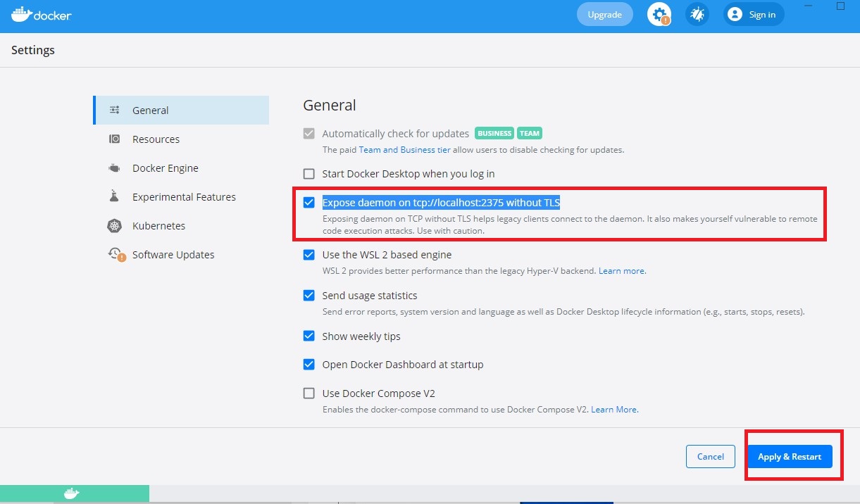Click the 'Send error reports' description text
The width and height of the screenshot is (860, 504).
pos(563,312)
